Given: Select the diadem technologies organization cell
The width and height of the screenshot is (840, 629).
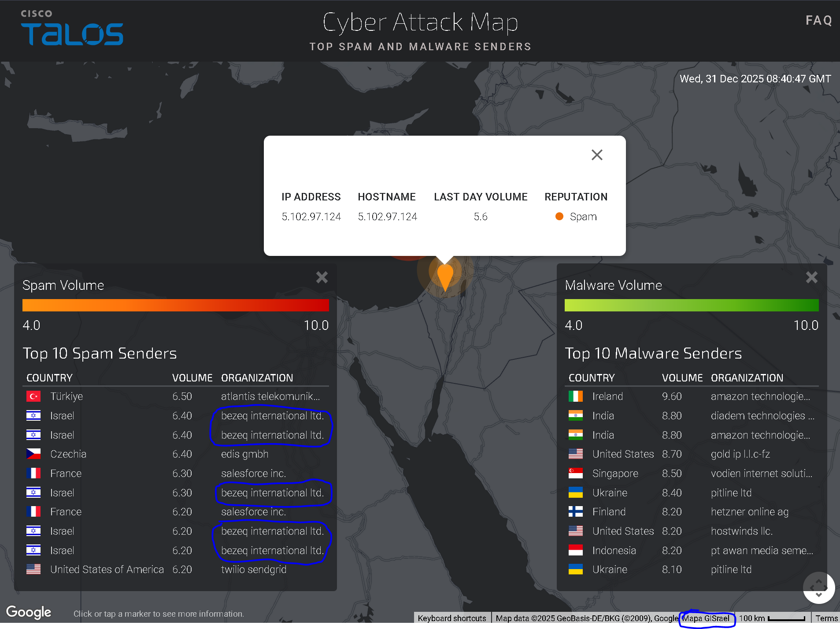Looking at the screenshot, I should point(762,416).
